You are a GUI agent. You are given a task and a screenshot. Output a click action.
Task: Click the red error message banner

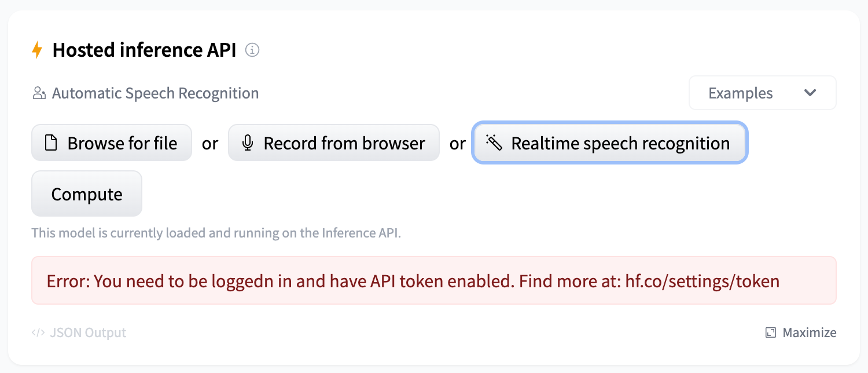[x=434, y=281]
